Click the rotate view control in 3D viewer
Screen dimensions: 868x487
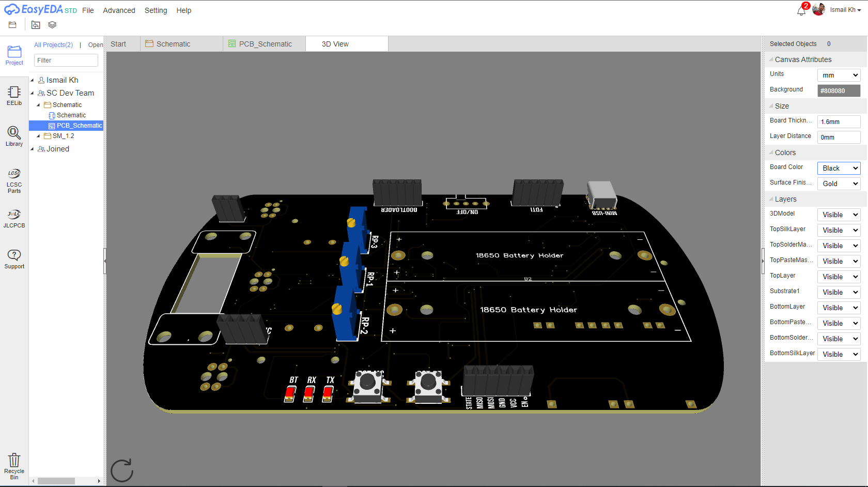tap(122, 470)
